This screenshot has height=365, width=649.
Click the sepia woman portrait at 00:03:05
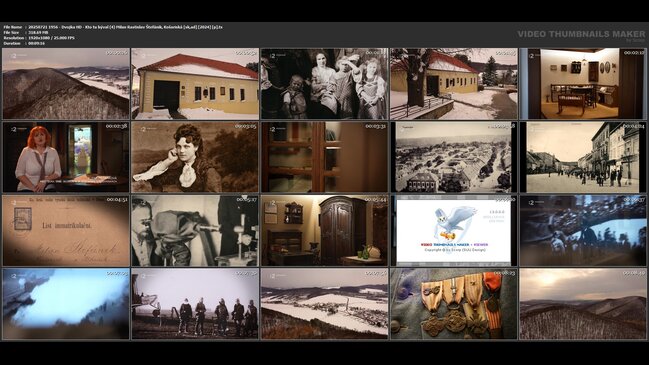tap(195, 157)
